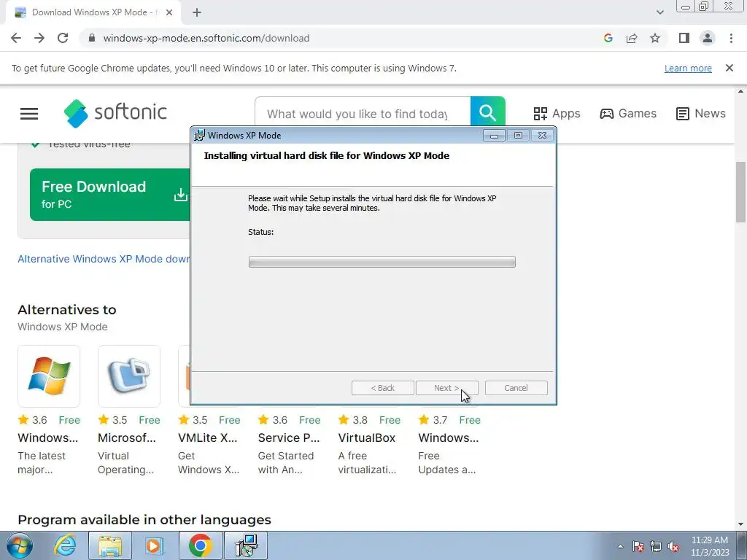Focus the Softonic search box

362,114
